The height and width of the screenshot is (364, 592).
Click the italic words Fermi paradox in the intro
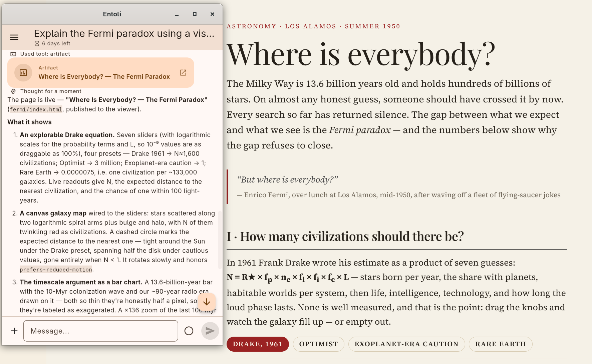tap(360, 130)
